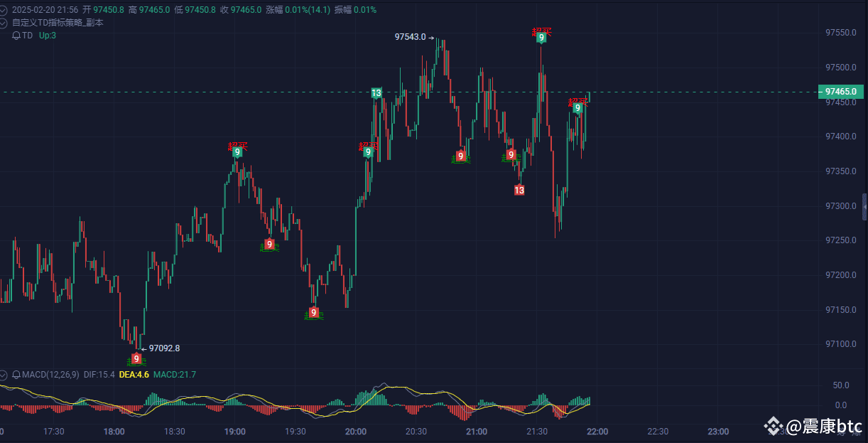
Task: Click the 0.0 MACD axis label
Action: coord(841,405)
